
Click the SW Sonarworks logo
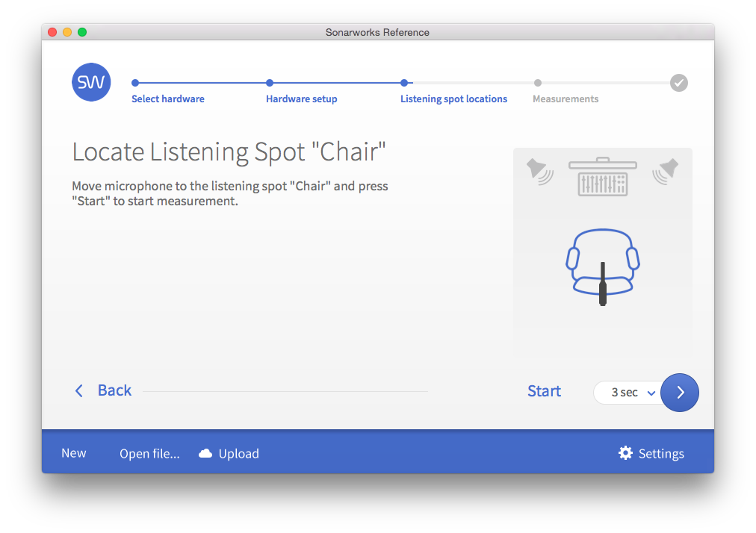(x=91, y=82)
